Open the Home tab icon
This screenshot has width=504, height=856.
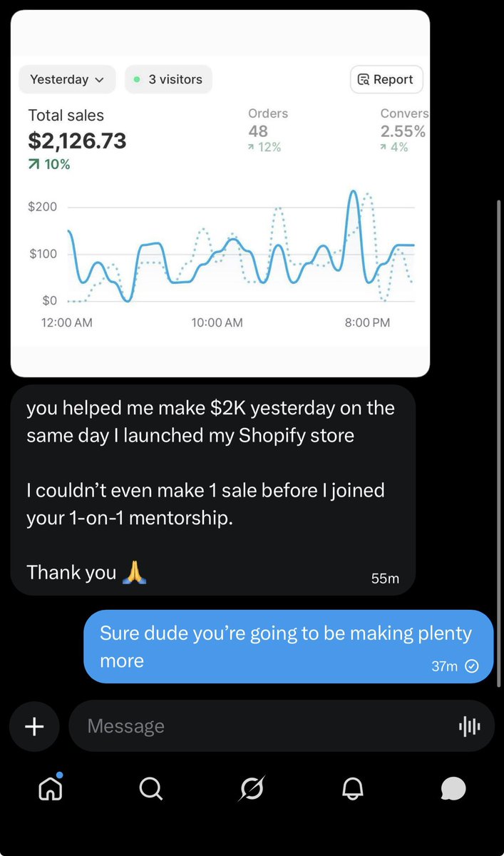51,788
